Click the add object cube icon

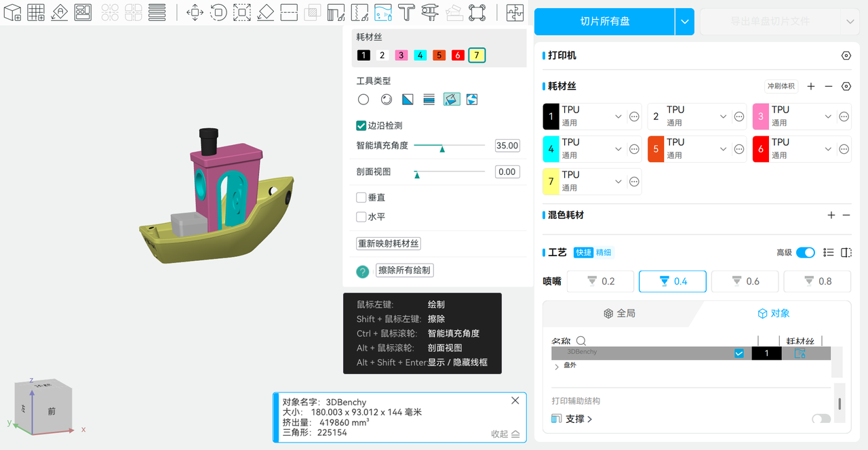12,12
